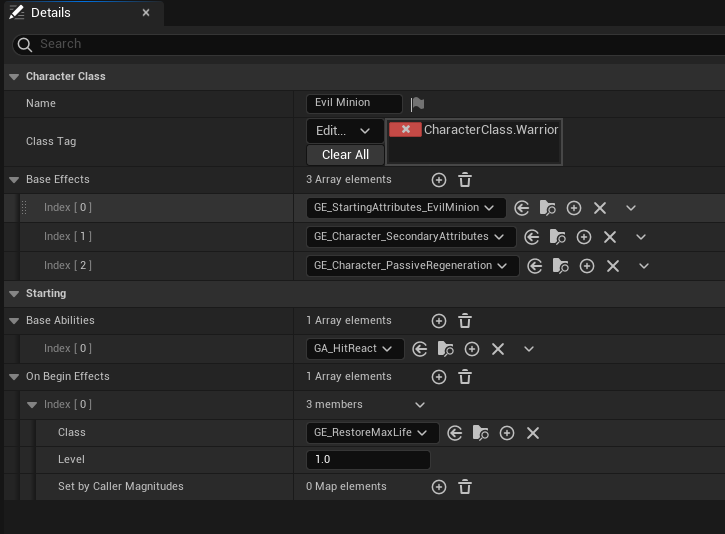The height and width of the screenshot is (534, 725).
Task: Browse to GE_Character_SecondaryAttributes in Content Browser
Action: pos(558,237)
